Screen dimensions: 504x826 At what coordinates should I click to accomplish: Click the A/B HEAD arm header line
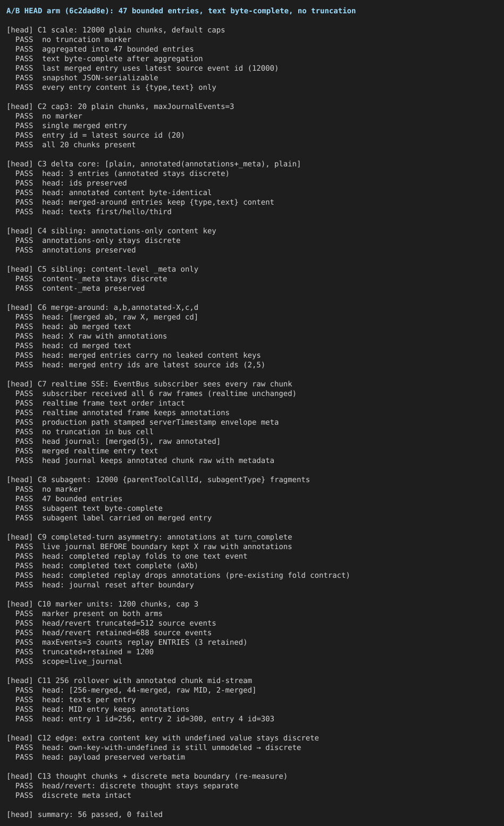click(x=181, y=11)
